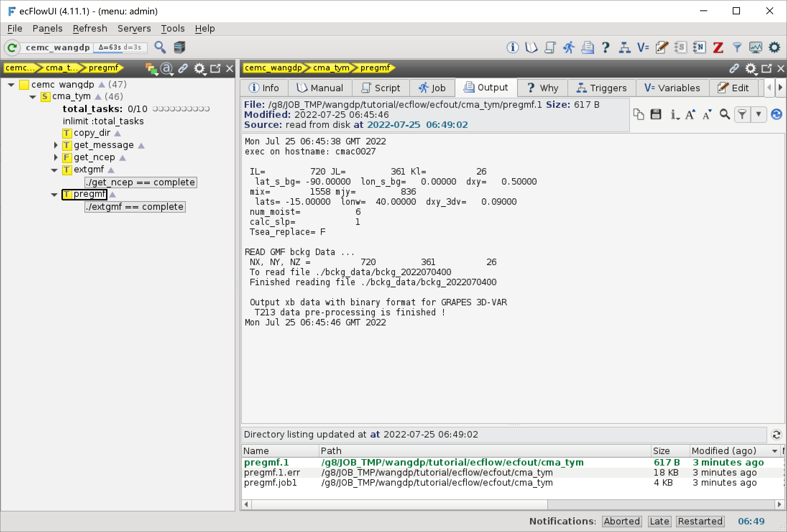Select pregmf.job1 in directory listing
Image resolution: width=787 pixels, height=532 pixels.
513,482
